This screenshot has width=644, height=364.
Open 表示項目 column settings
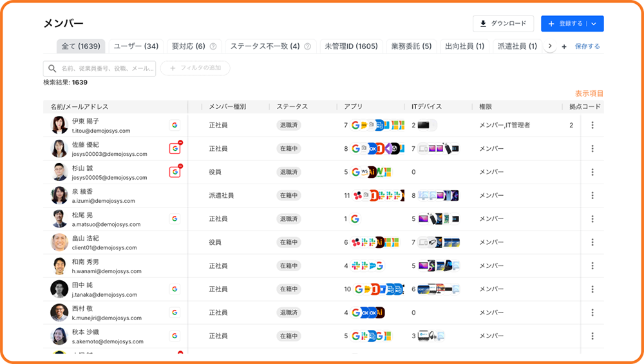pos(589,93)
